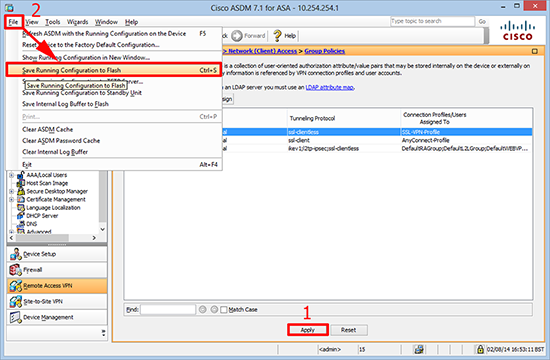This screenshot has height=360, width=550.
Task: Click the Device Management icon
Action: tap(15, 317)
